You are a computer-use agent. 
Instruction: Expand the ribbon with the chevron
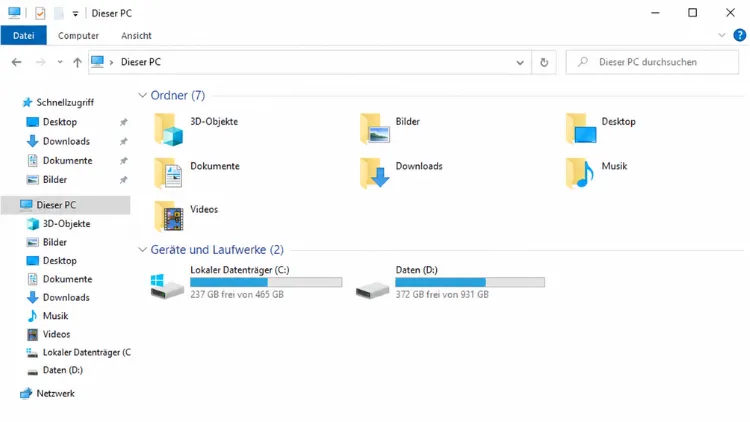[722, 35]
